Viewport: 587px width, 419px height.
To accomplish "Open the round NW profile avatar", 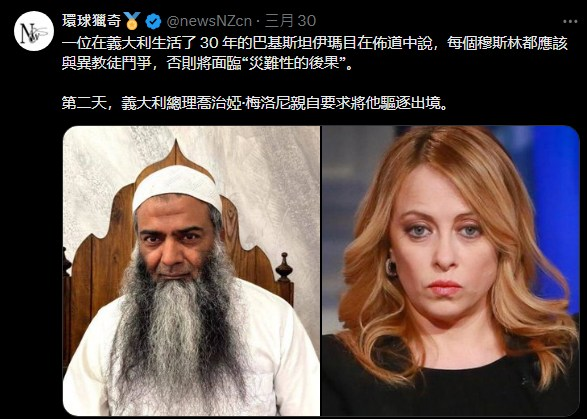I will 33,31.
